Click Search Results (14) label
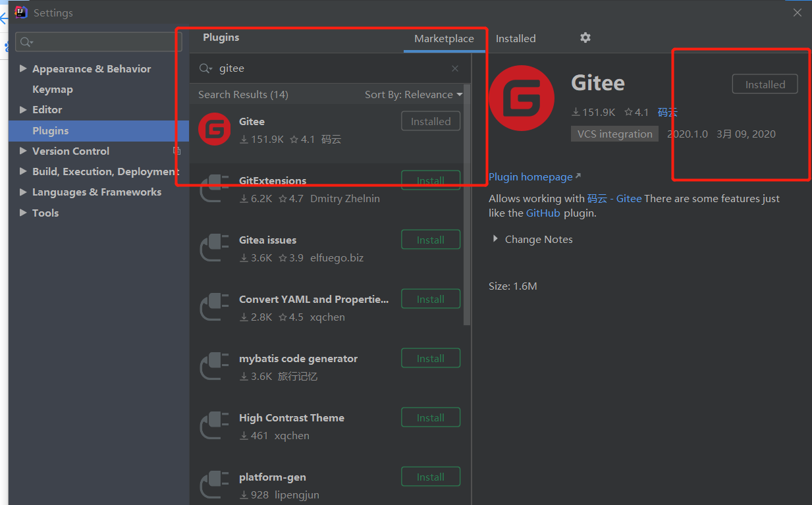Viewport: 812px width, 505px height. pos(243,94)
